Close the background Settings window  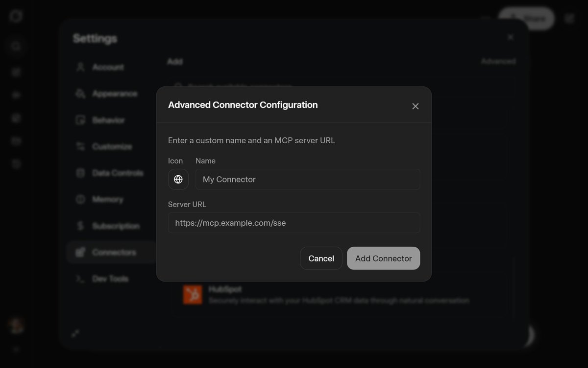coord(510,37)
